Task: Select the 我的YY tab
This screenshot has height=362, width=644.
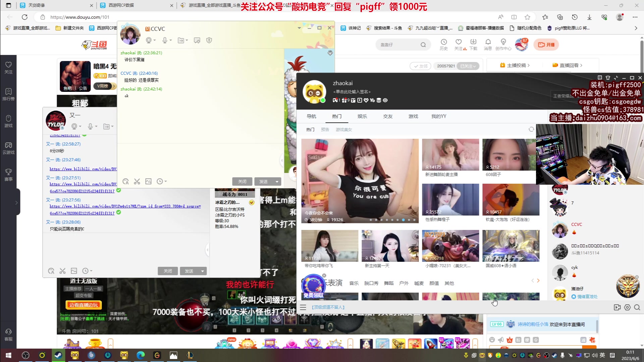Action: (x=438, y=116)
